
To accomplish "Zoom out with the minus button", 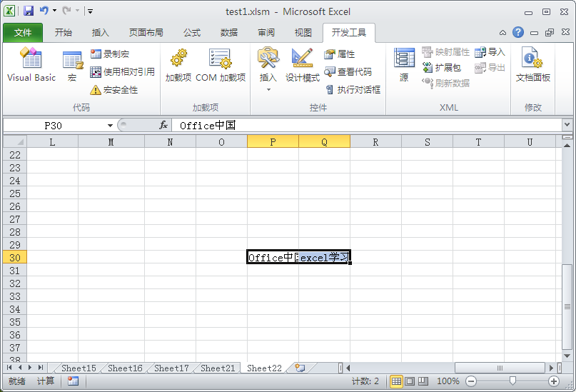I will (470, 381).
